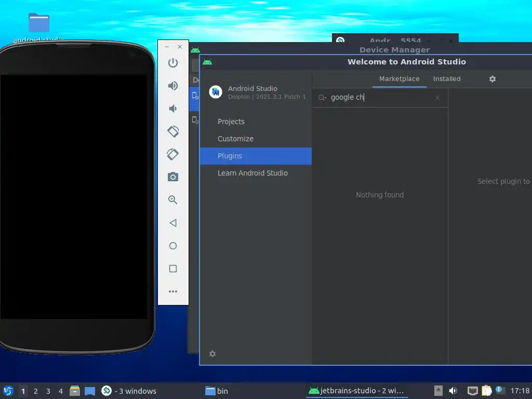Select Plugins in Welcome sidebar
The height and width of the screenshot is (399, 532).
(256, 156)
